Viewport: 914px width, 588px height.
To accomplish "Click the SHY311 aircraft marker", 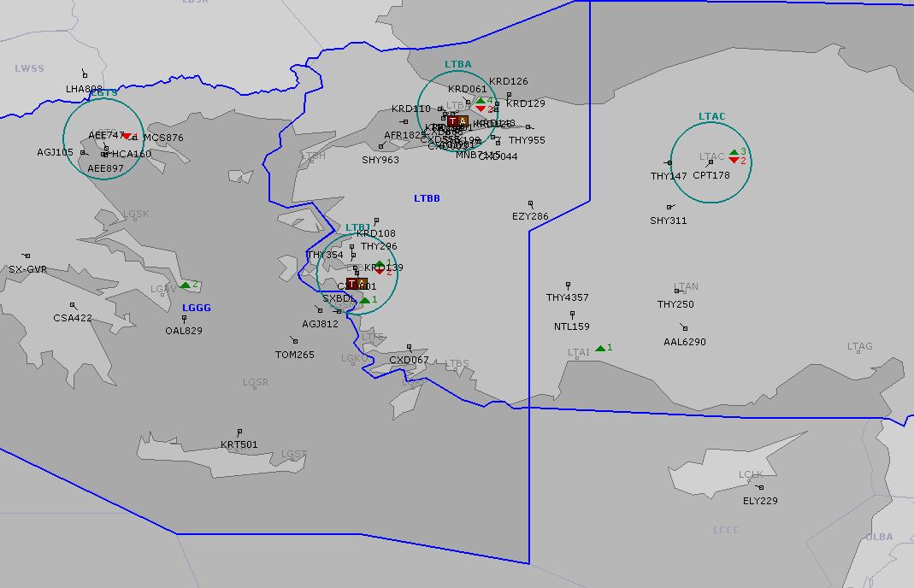I will point(669,208).
